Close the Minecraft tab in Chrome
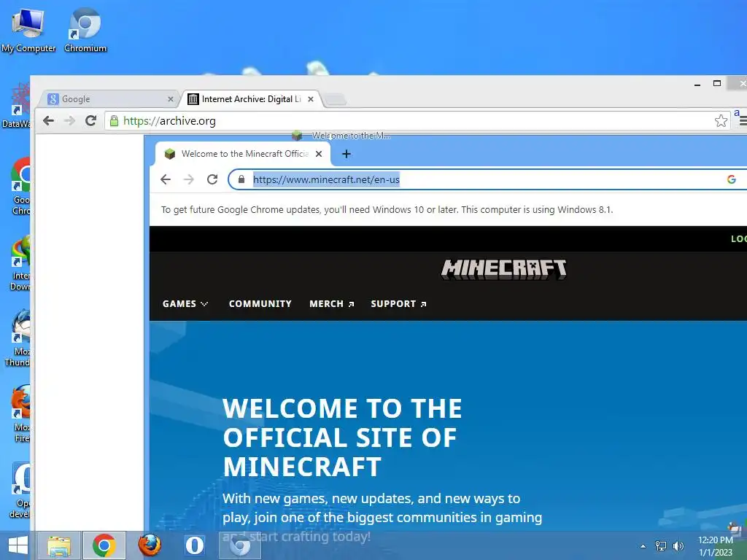 click(x=319, y=154)
